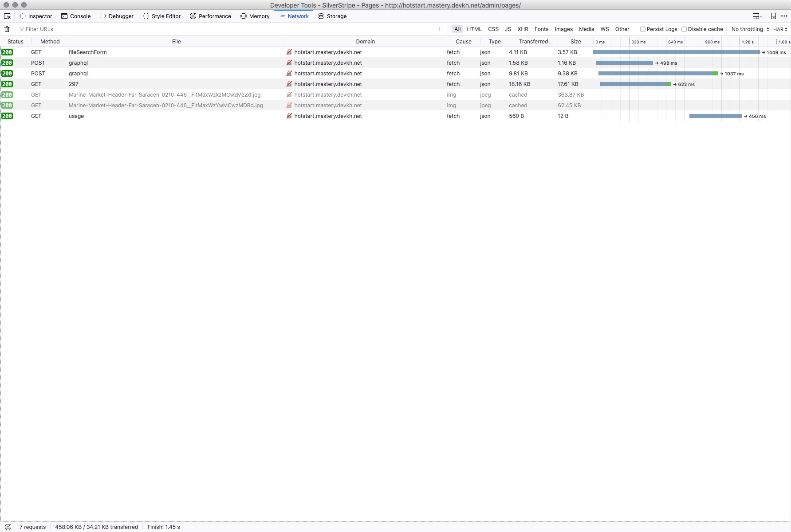
Task: Click insecure lock icon in 297 row
Action: coord(289,84)
